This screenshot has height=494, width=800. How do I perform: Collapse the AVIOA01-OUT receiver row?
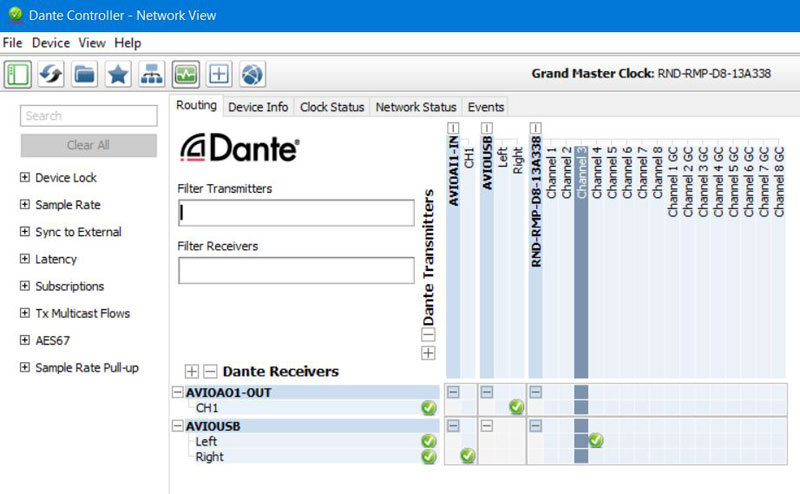[178, 392]
